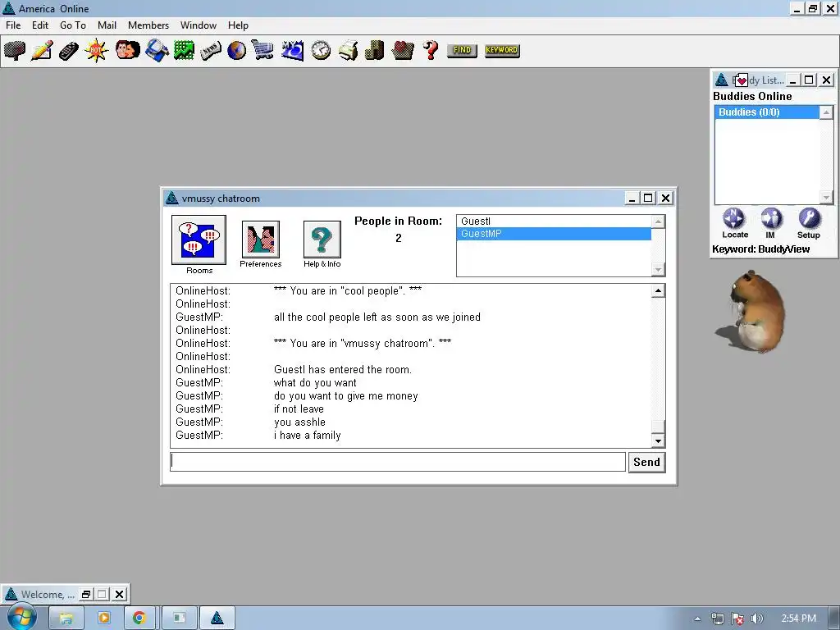Restore the minimized Welcome window
840x630 pixels.
click(85, 594)
